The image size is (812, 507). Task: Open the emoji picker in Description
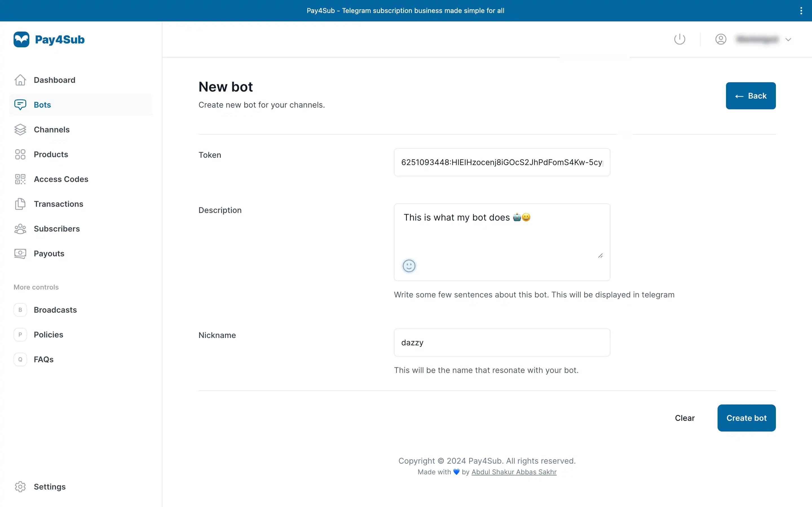pyautogui.click(x=409, y=266)
